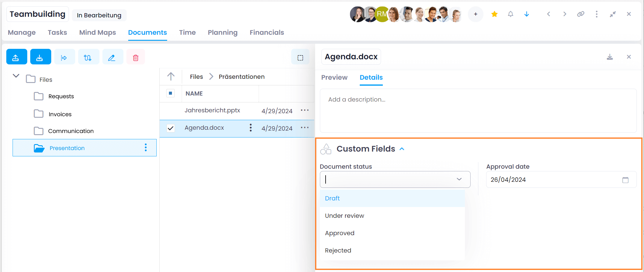Collapse the Files tree node
Viewport: 644px width, 272px height.
16,76
